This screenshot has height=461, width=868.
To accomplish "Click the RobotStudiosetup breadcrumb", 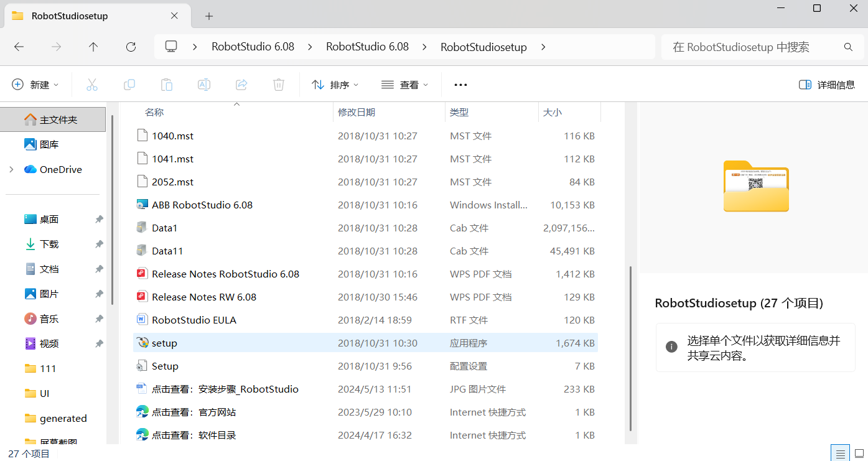I will [483, 47].
